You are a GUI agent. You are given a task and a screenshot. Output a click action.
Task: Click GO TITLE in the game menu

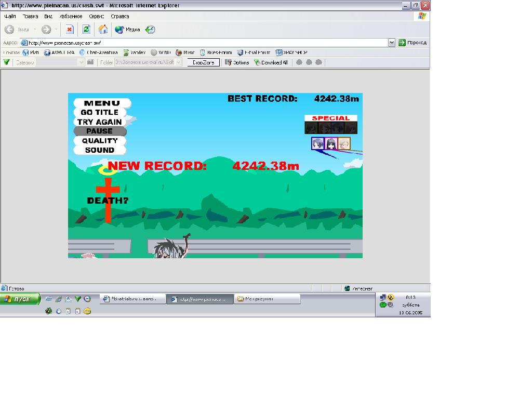click(100, 113)
